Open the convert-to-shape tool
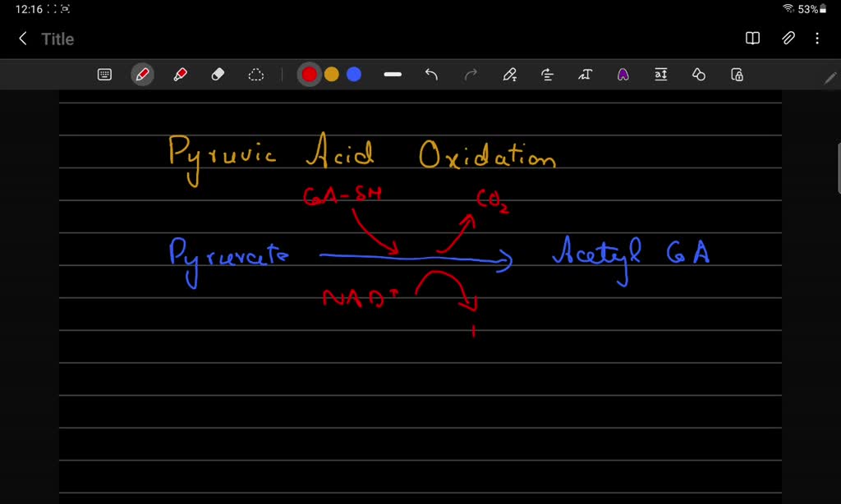Image resolution: width=841 pixels, height=504 pixels. pos(699,74)
